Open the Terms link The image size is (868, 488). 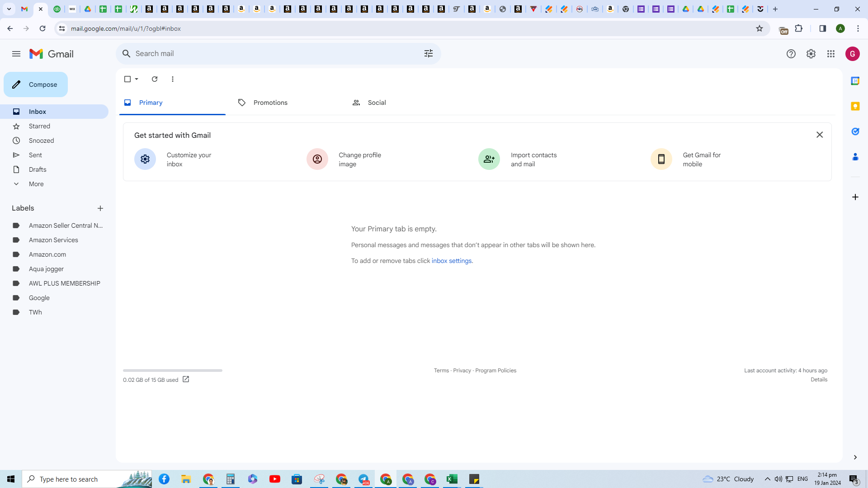[441, 371]
